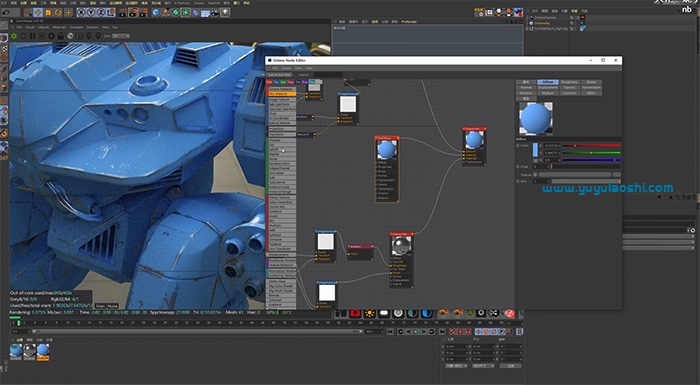Click the blue Cube primitive icon
This screenshot has width=700, height=385.
pyautogui.click(x=156, y=13)
